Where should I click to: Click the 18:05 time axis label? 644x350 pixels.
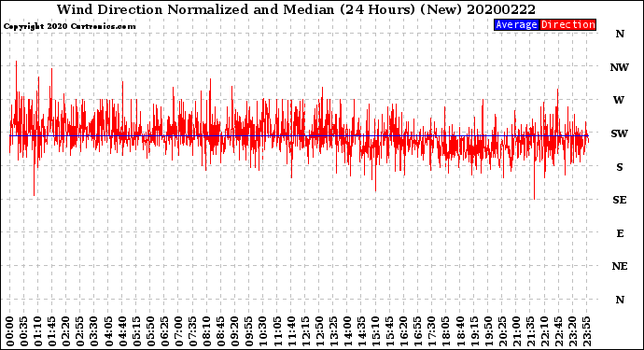coord(446,331)
